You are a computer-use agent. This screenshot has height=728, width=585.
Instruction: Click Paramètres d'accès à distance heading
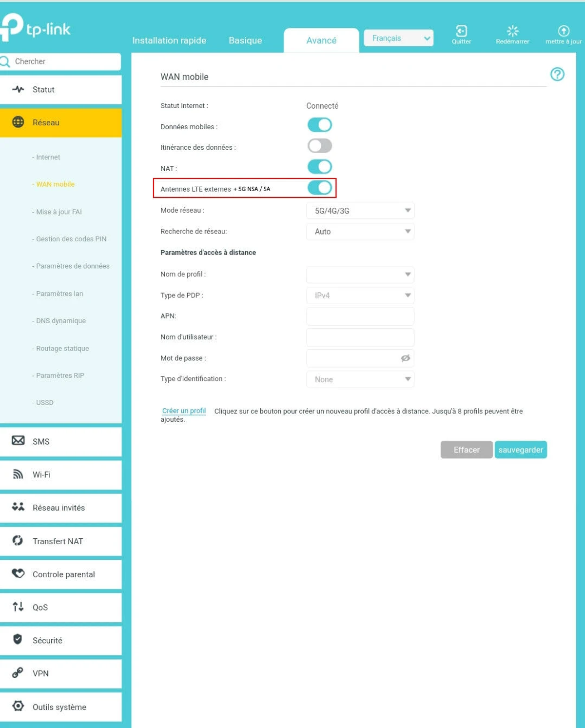coord(208,253)
